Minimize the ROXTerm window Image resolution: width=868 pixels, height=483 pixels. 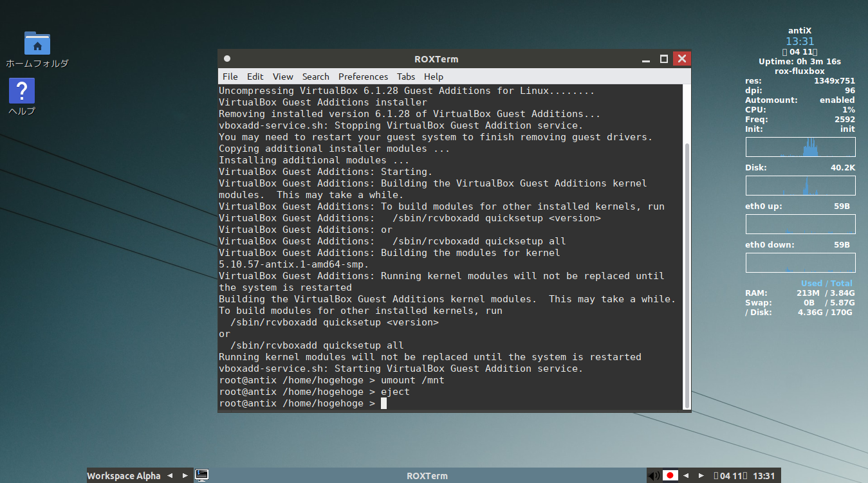(646, 59)
